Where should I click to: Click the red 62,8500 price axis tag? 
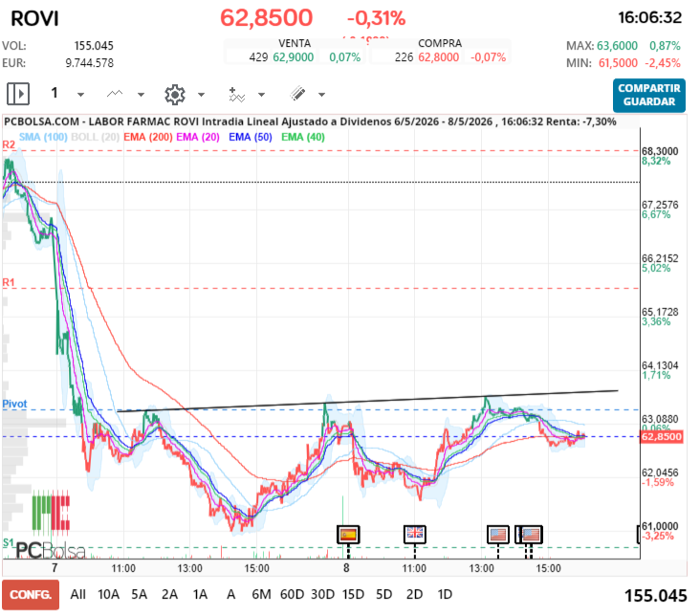[x=662, y=437]
